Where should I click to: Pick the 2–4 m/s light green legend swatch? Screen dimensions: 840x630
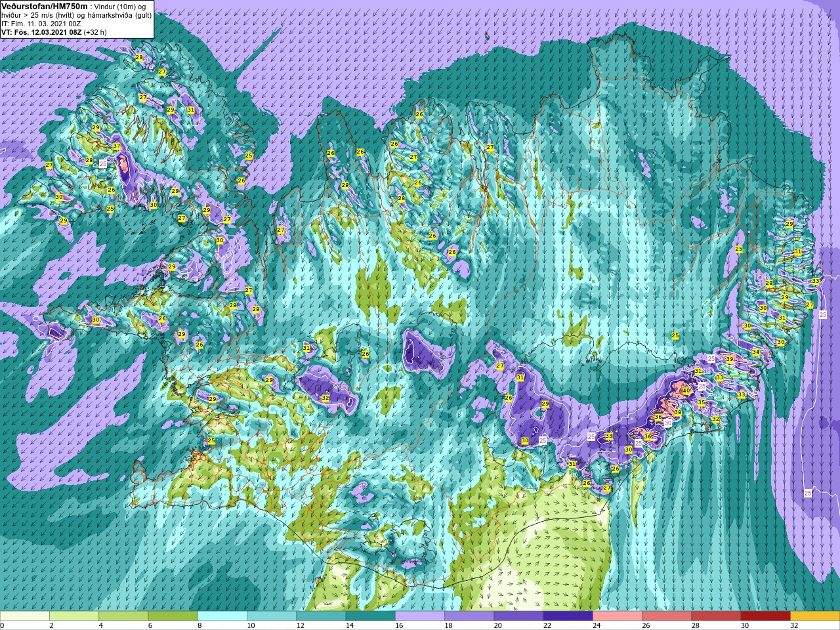pos(74,616)
